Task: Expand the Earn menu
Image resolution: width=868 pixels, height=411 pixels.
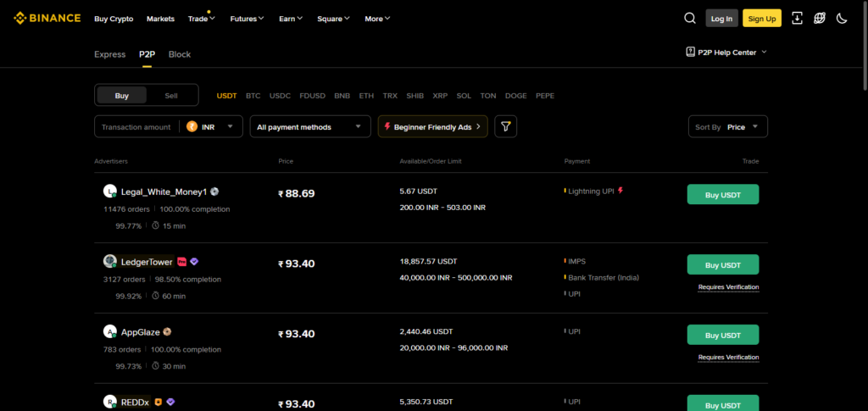Action: click(291, 19)
